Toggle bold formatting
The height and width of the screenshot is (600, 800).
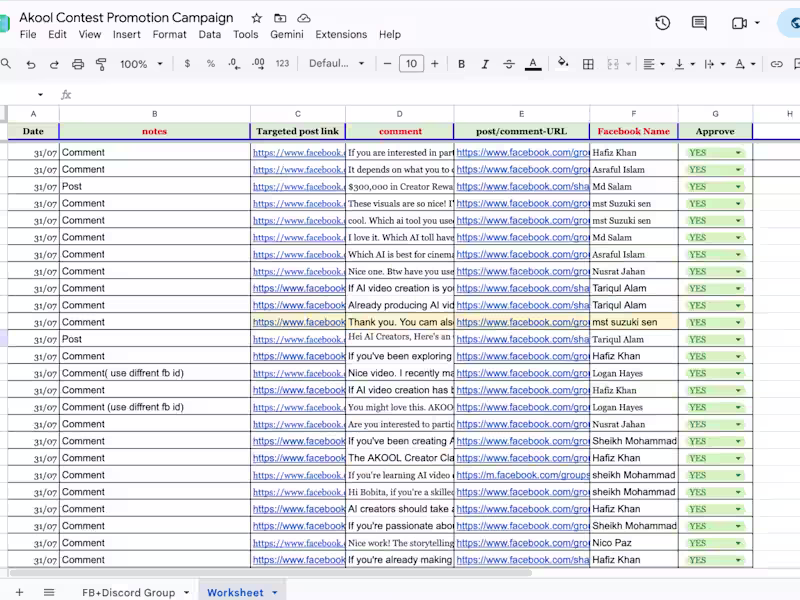461,64
